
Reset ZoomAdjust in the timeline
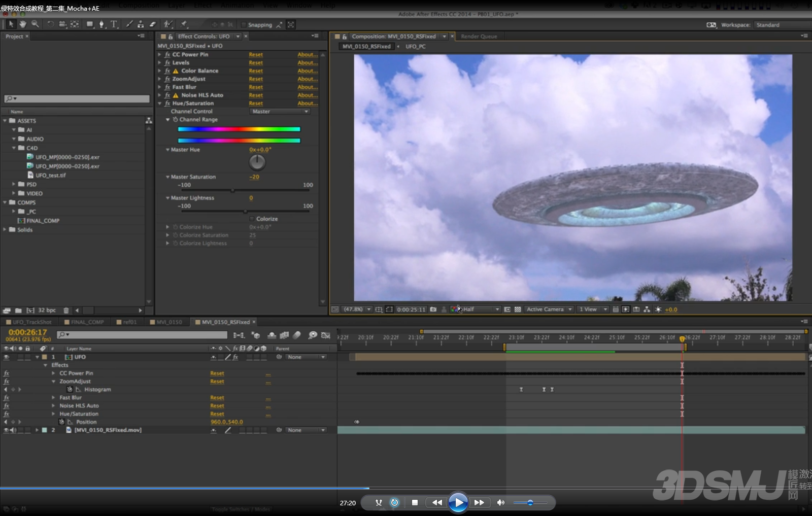[x=217, y=382]
